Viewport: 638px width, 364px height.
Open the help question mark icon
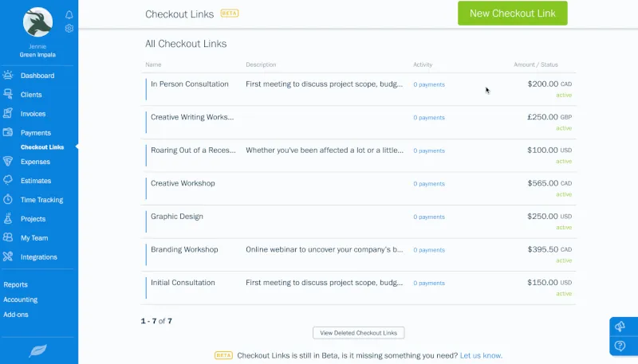tap(620, 346)
